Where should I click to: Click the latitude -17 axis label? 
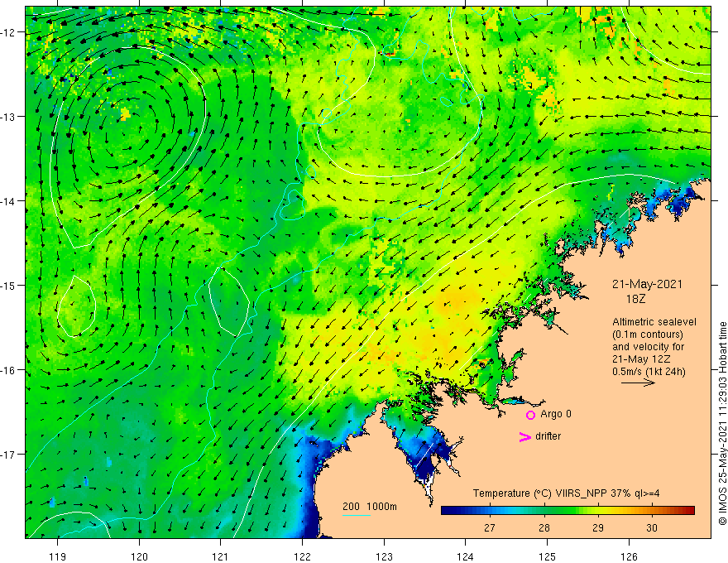point(8,455)
